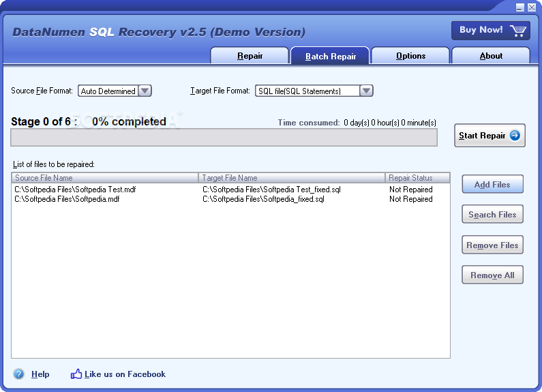Sort by Source File Name column header

(x=105, y=178)
